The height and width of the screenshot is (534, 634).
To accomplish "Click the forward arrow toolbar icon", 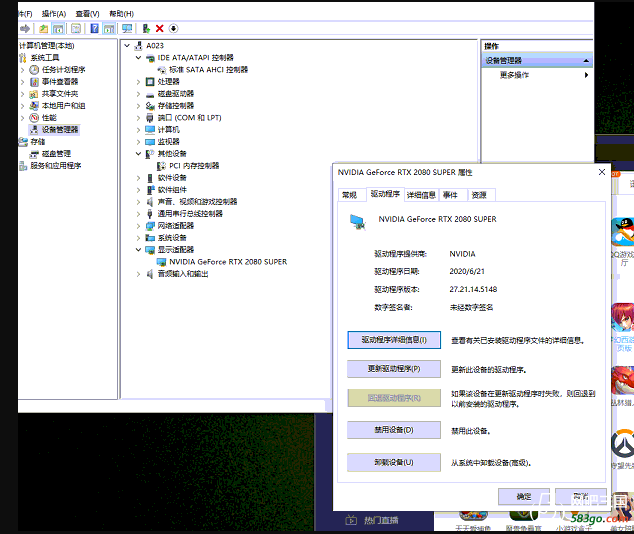I will point(25,29).
